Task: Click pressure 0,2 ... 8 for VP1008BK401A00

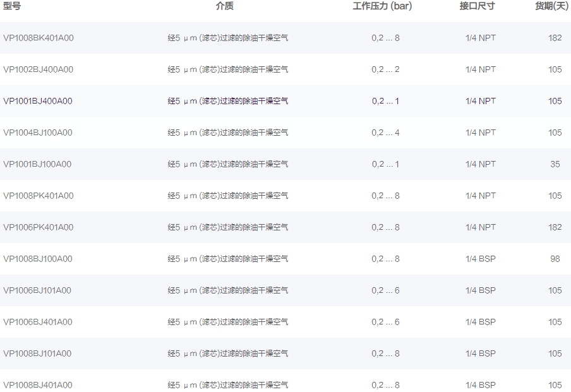Action: 386,38
